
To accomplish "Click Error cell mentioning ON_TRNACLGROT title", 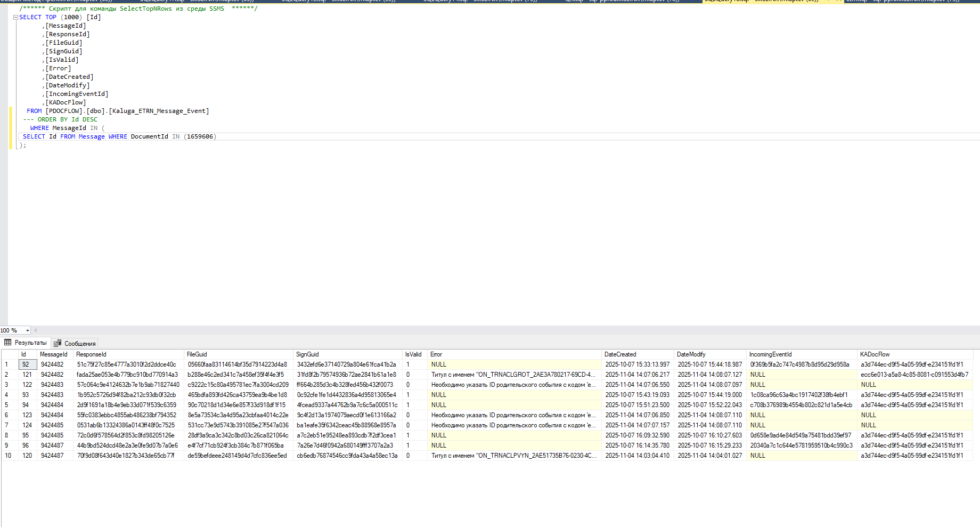I will (x=514, y=375).
